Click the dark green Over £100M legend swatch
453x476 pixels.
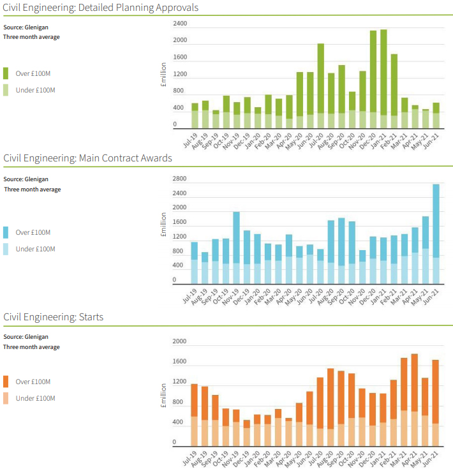6,73
